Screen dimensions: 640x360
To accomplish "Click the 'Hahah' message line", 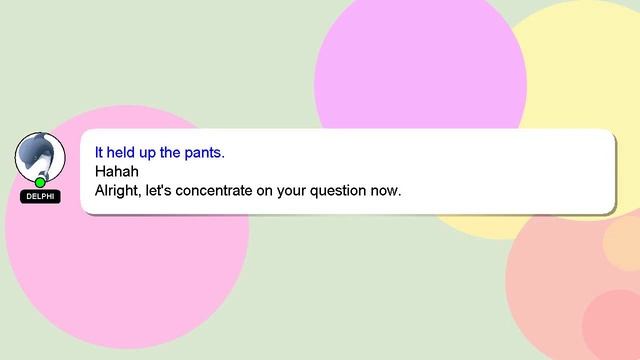I will tap(117, 171).
